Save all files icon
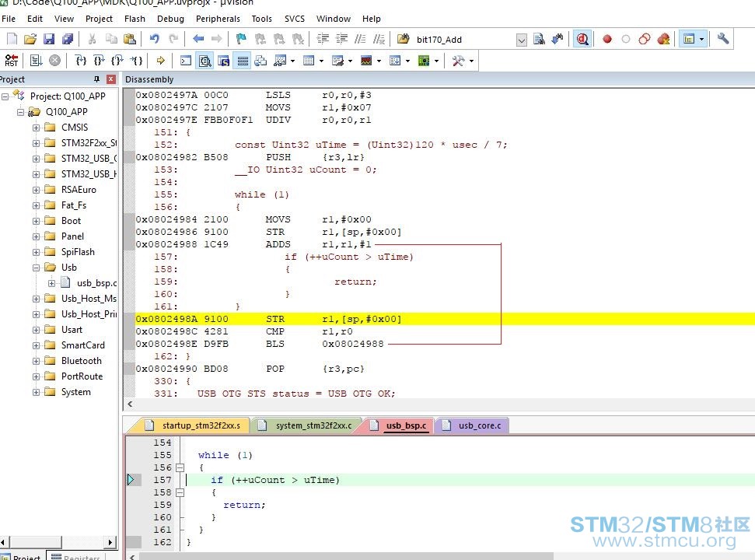Image resolution: width=755 pixels, height=560 pixels. tap(68, 39)
